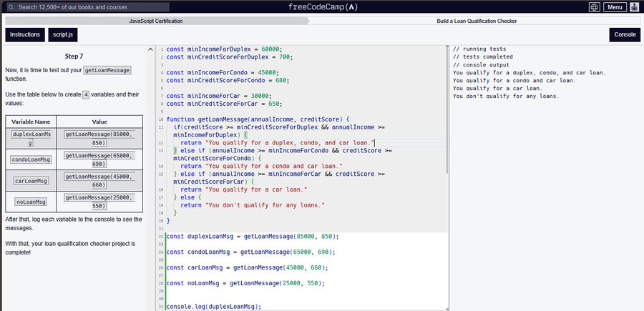Click code line const minCreditScoreForDuplex = 700
644x311 pixels.
tap(230, 57)
